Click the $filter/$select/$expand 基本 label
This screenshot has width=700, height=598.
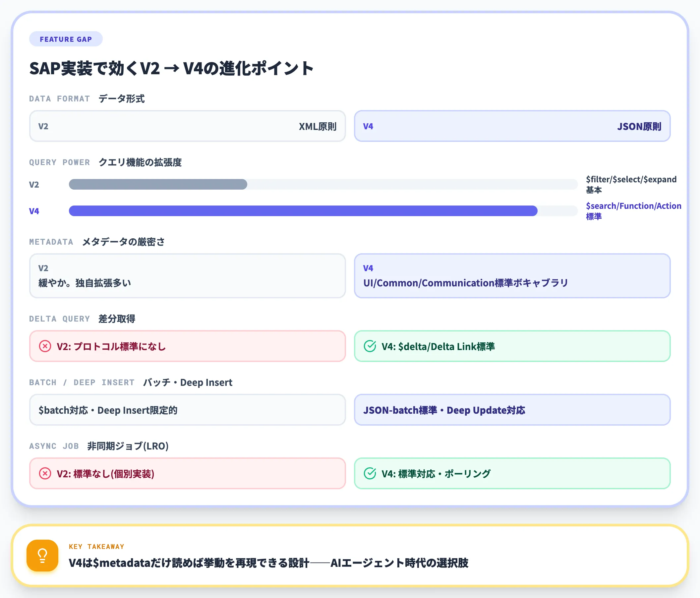click(x=631, y=184)
